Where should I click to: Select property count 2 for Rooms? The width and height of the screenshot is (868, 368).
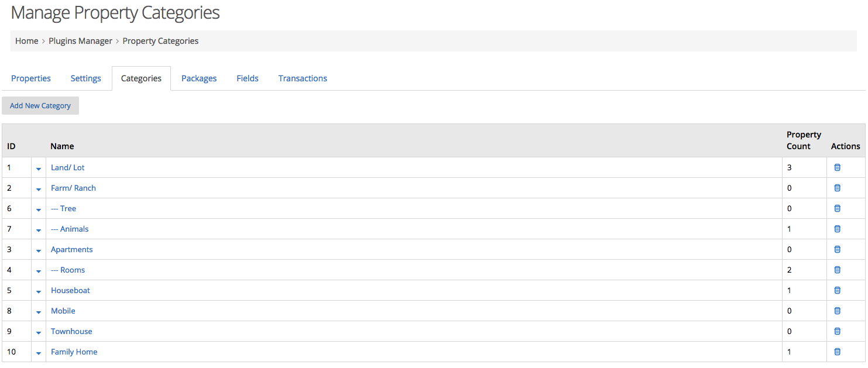(789, 270)
